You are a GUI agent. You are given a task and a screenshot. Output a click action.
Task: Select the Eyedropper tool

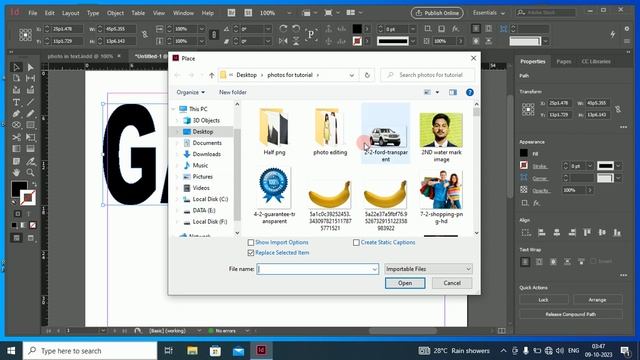click(x=31, y=162)
